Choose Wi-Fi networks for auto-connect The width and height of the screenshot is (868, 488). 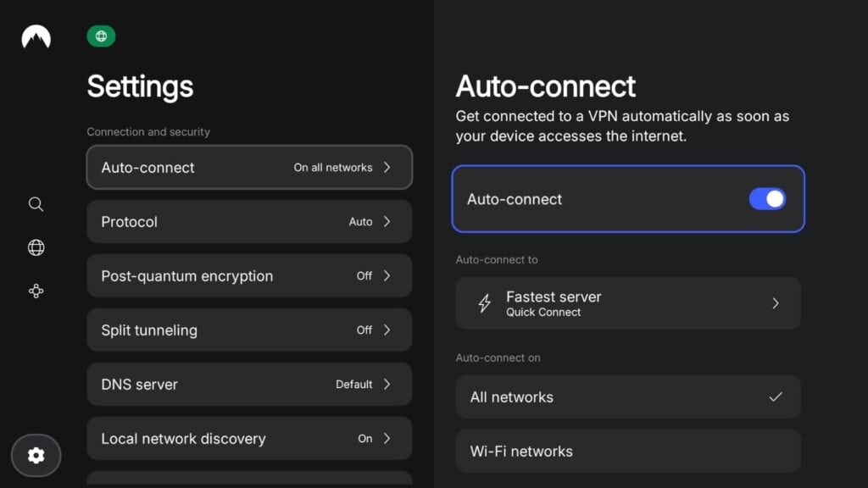pos(627,451)
